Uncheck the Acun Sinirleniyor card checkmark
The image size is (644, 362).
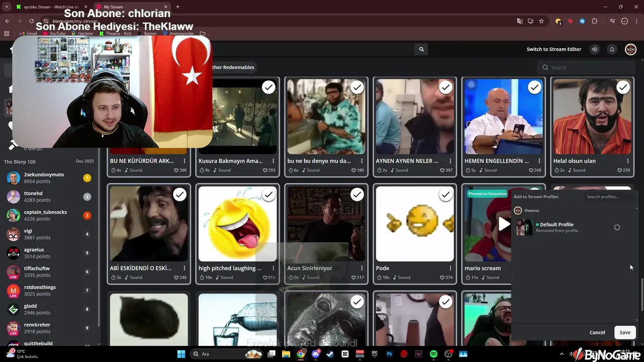[x=357, y=195]
